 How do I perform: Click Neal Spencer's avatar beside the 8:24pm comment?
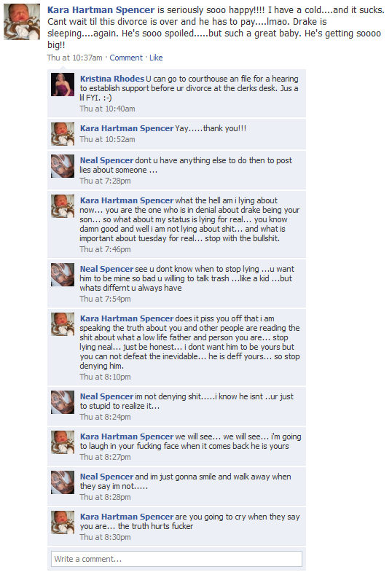point(63,402)
